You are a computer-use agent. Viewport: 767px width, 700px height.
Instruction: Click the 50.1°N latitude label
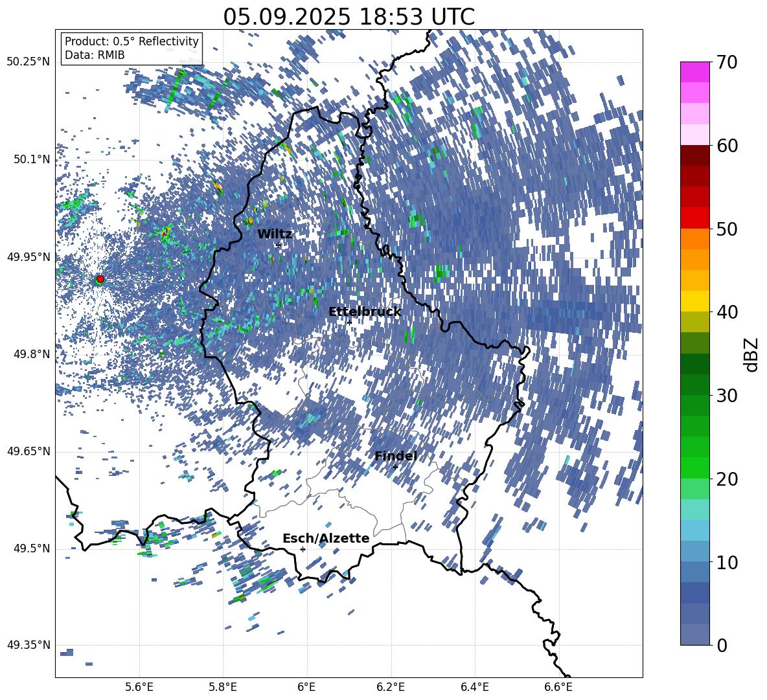point(31,159)
